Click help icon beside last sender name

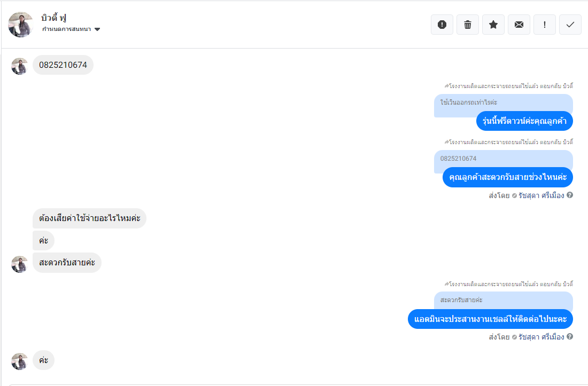coord(570,336)
